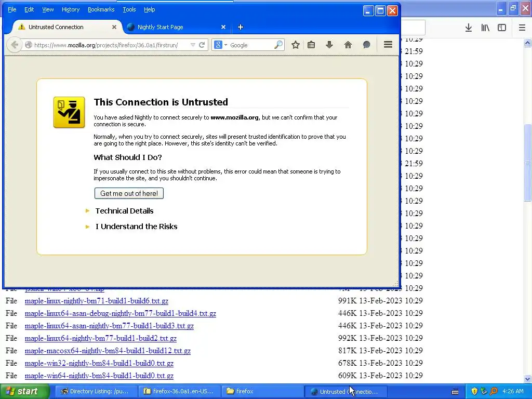Open maple-linux64-asan-nightly-bm77-build1-build3.txt.gz link
Viewport: 532px width, 399px height.
coord(109,326)
